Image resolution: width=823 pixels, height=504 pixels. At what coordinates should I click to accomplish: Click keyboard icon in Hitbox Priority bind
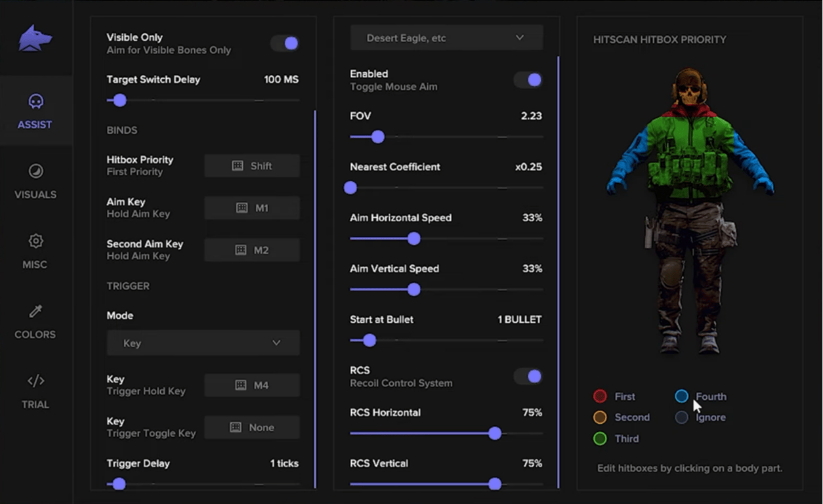click(x=238, y=166)
